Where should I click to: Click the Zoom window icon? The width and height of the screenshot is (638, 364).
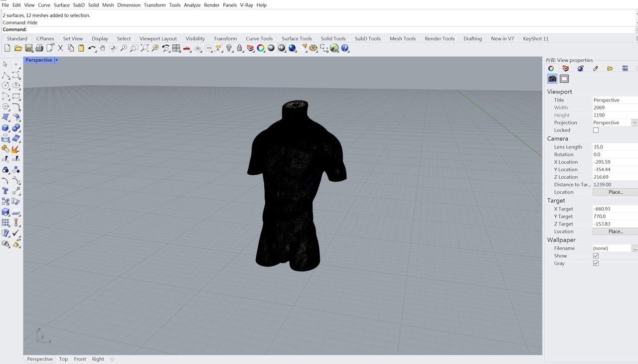click(134, 48)
